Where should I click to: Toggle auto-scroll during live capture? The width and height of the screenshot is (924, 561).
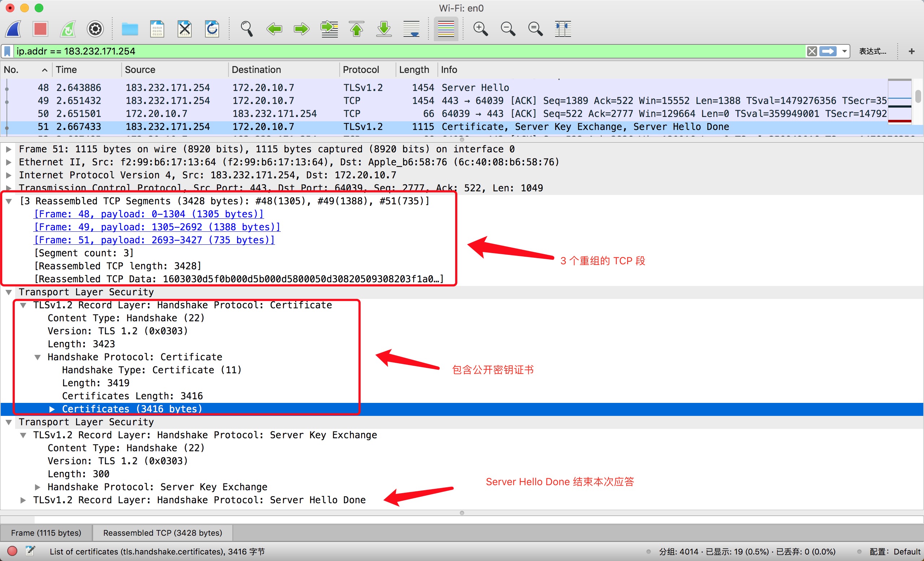[411, 29]
